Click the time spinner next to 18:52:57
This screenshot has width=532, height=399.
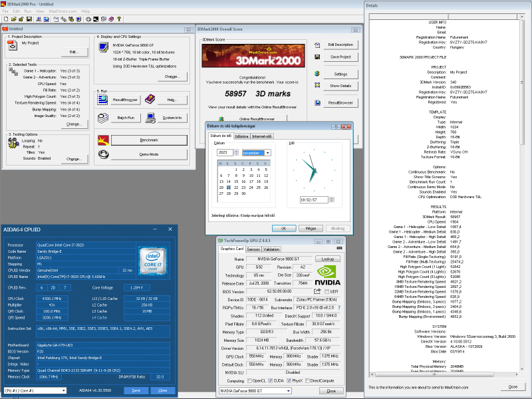click(x=332, y=200)
